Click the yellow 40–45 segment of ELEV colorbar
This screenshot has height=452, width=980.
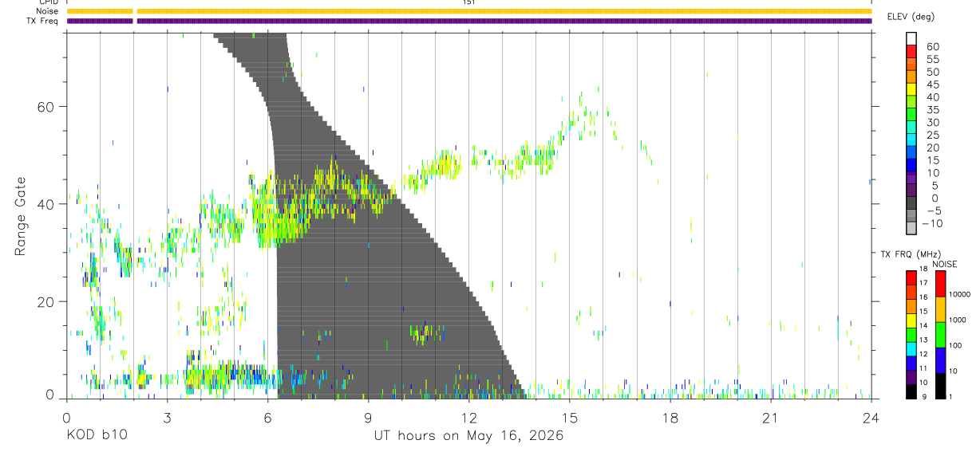pos(911,90)
